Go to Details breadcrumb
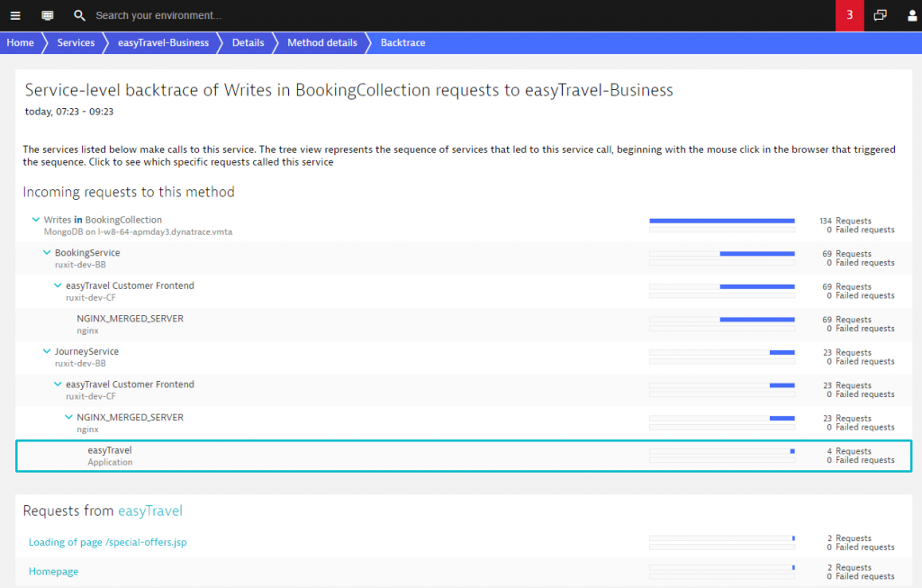 tap(249, 42)
